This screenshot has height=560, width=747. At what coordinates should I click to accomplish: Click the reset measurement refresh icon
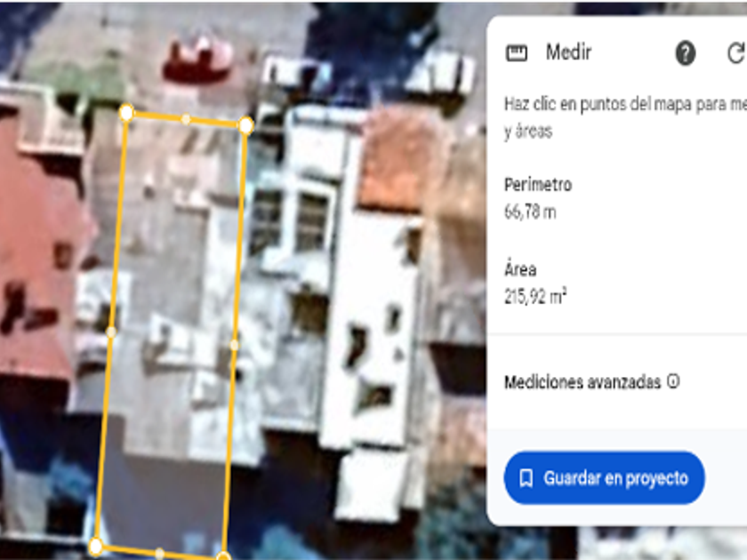tap(736, 52)
